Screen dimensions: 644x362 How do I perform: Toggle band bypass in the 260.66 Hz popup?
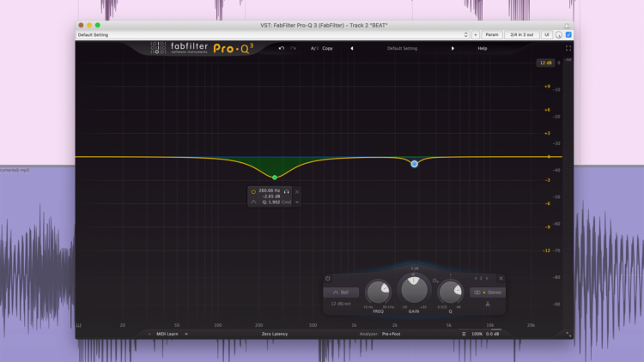point(253,191)
